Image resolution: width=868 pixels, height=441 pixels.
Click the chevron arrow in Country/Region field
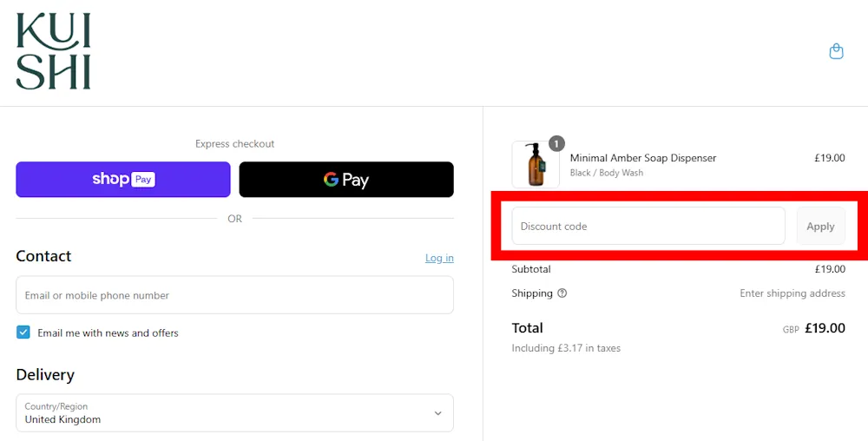point(437,413)
